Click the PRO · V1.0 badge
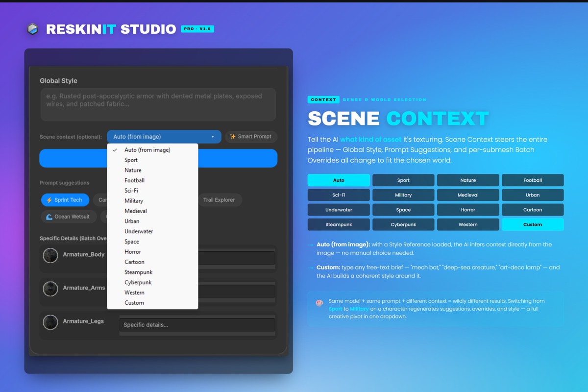588x392 pixels. pyautogui.click(x=197, y=29)
